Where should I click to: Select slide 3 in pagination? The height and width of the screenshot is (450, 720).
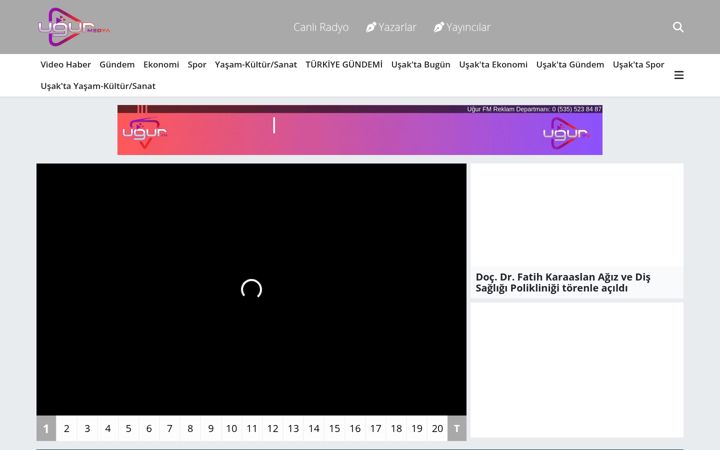(87, 428)
